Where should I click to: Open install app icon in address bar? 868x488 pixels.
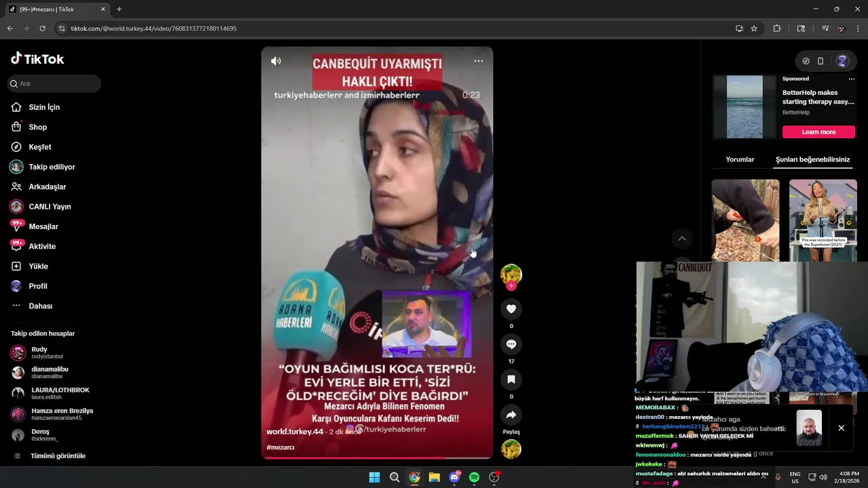click(x=739, y=28)
